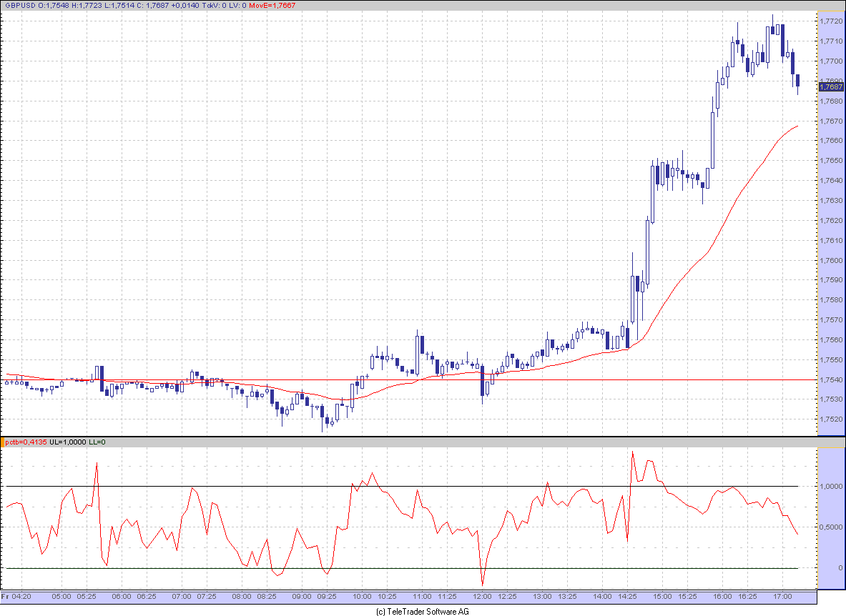846x616 pixels.
Task: Click indicator axis label 0,5000
Action: tap(831, 527)
